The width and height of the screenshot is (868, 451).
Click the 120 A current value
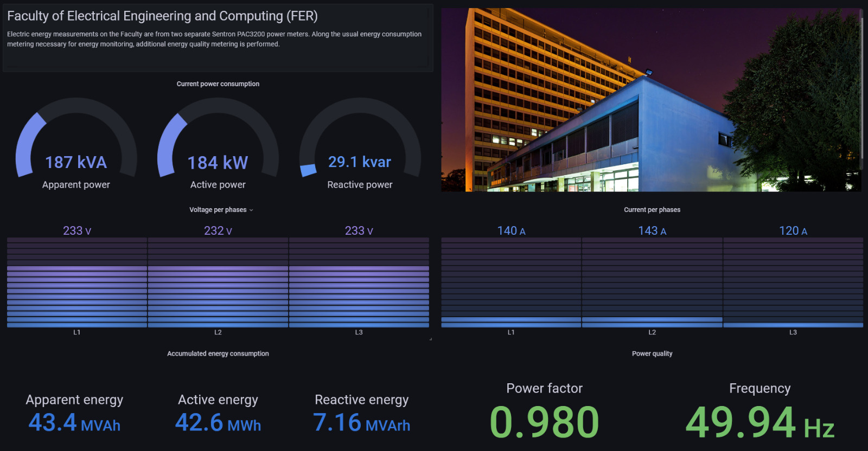(x=793, y=231)
